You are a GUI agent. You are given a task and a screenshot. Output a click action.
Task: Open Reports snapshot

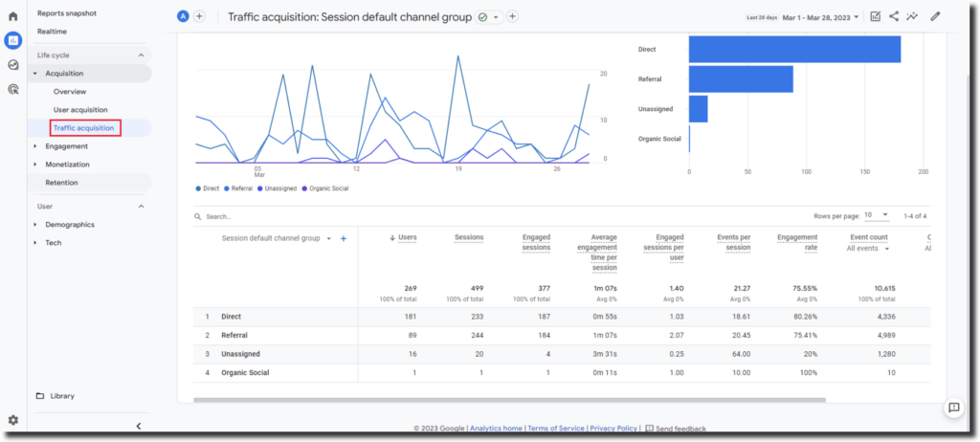(x=67, y=13)
